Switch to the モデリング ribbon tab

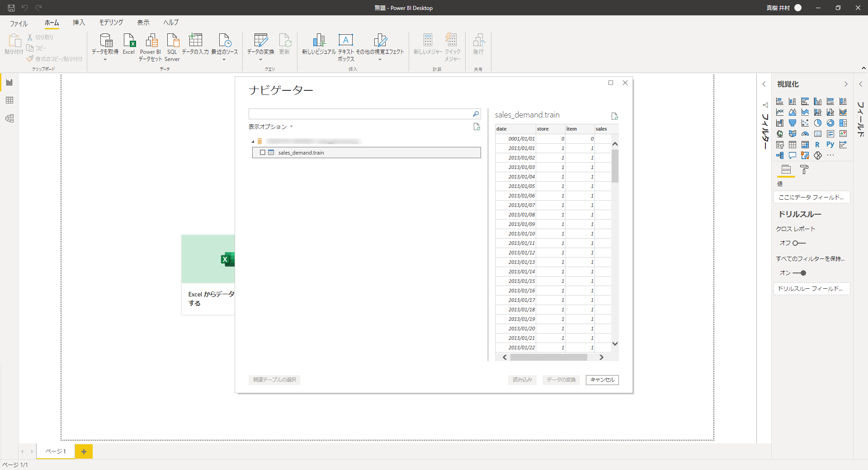coord(110,22)
